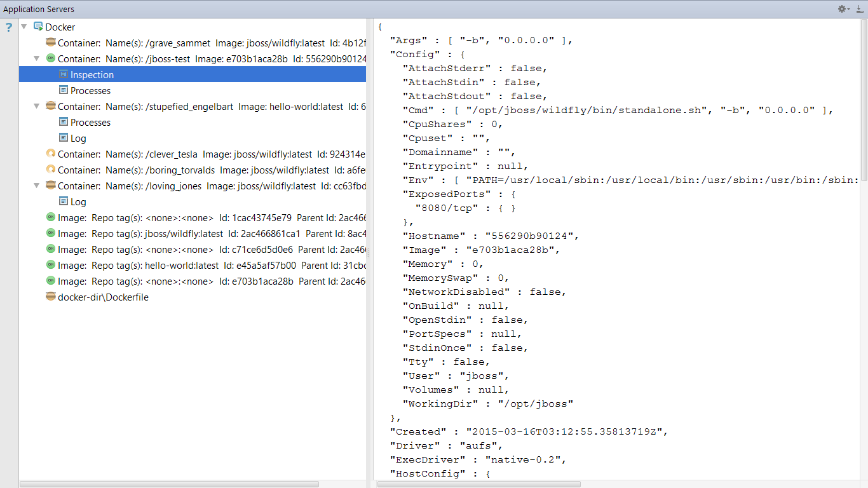This screenshot has height=488, width=868.
Task: Select the jboss-test container row
Action: 193,59
